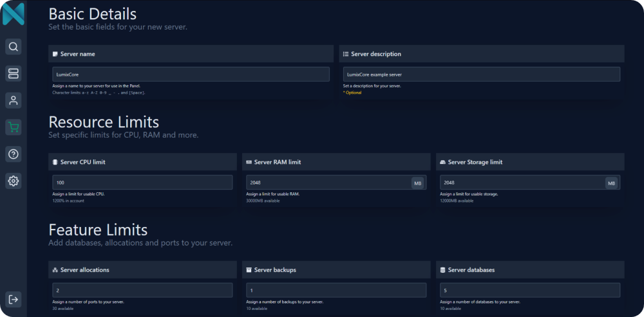644x317 pixels.
Task: Click the Server backups header icon
Action: pos(249,270)
